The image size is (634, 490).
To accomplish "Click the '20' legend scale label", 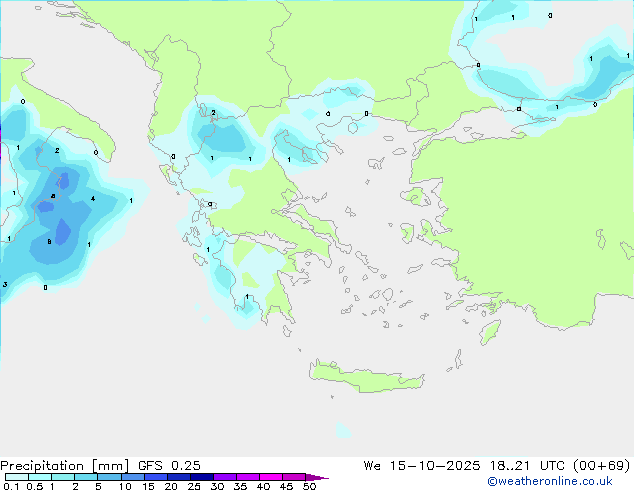I will 171,486.
